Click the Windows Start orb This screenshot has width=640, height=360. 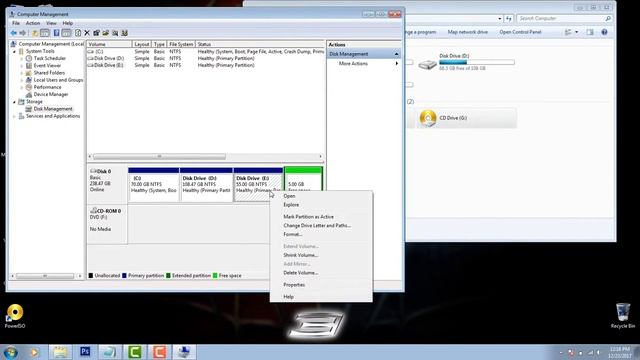click(10, 352)
